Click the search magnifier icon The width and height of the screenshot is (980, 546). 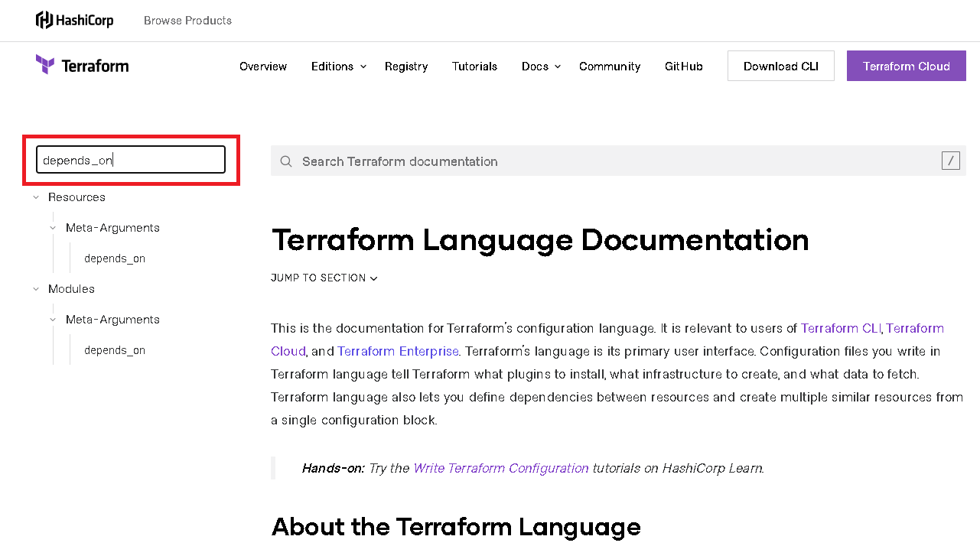(x=286, y=161)
